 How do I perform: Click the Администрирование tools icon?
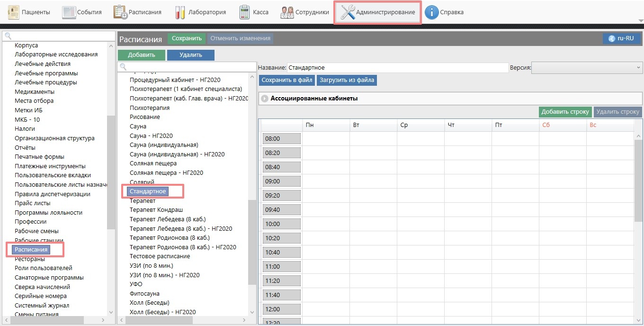point(348,12)
